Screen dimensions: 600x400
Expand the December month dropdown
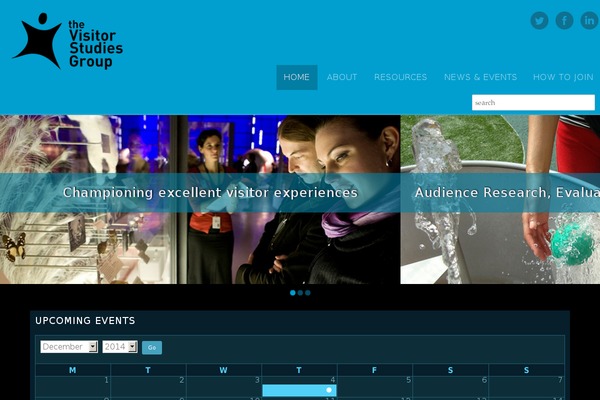[x=69, y=347]
